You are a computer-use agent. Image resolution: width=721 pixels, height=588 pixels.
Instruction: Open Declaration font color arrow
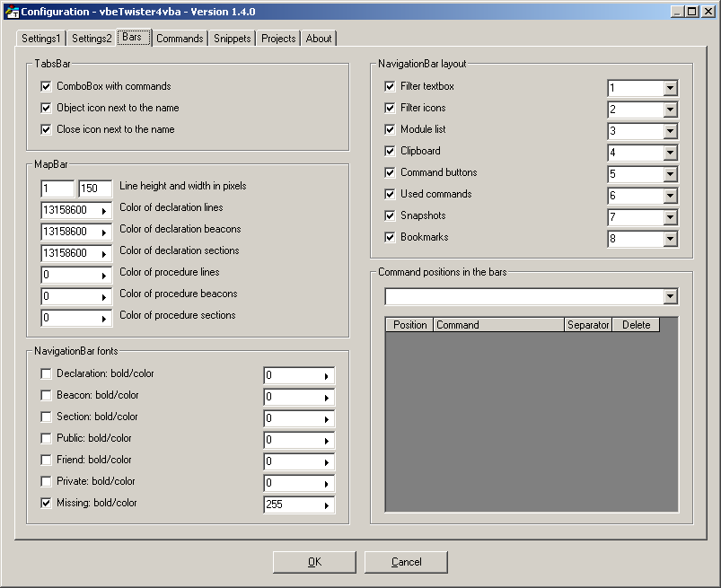(327, 376)
